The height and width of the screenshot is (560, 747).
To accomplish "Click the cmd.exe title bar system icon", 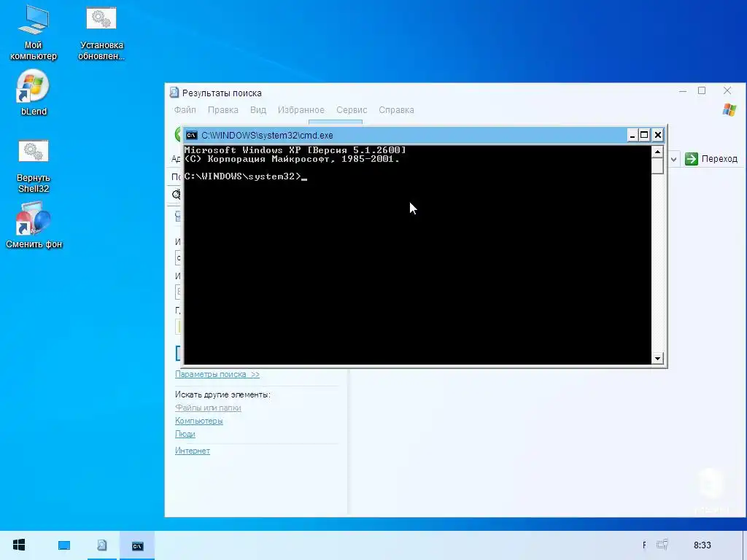I will (x=192, y=135).
